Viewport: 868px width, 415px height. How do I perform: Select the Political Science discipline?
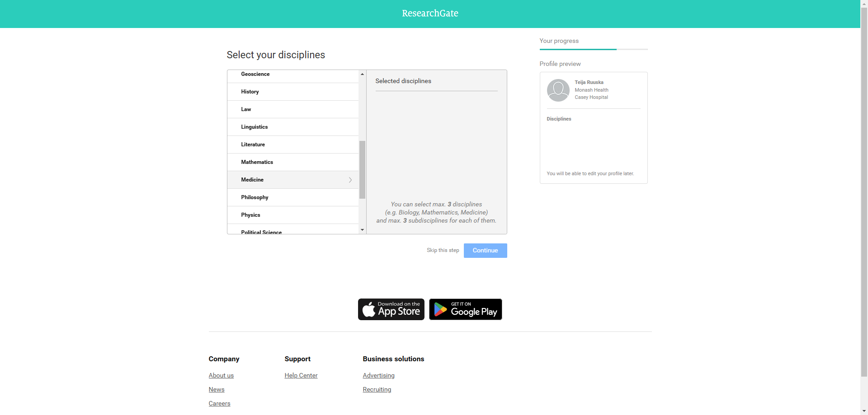click(x=293, y=229)
